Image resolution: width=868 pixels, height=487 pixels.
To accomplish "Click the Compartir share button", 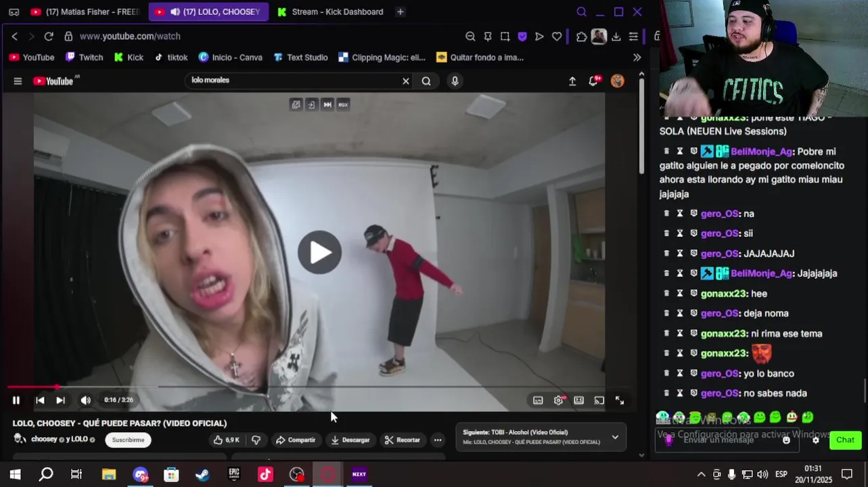I will click(296, 440).
